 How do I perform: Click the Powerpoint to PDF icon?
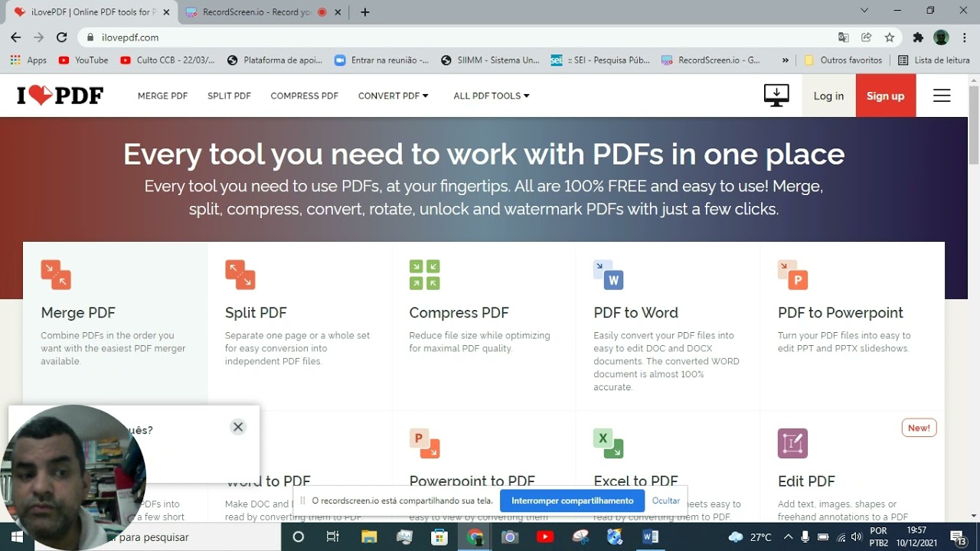coord(424,443)
